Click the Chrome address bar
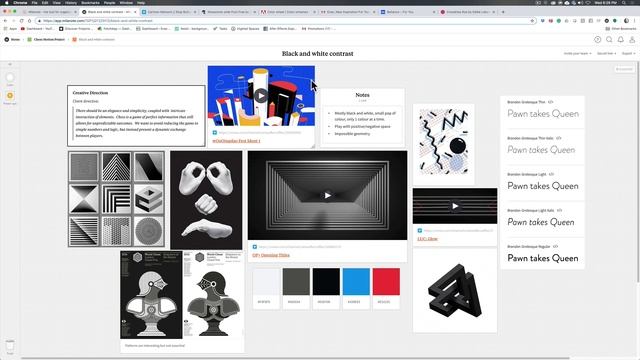640x360 pixels. point(286,20)
